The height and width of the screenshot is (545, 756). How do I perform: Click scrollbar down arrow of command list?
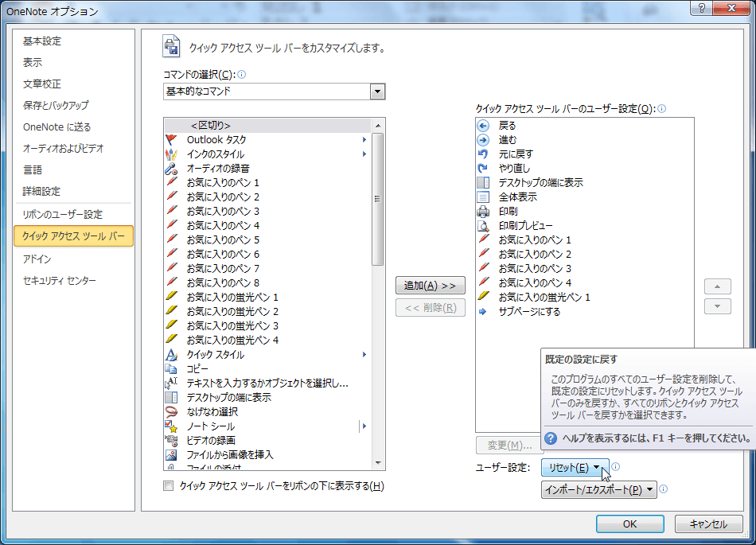[x=378, y=462]
